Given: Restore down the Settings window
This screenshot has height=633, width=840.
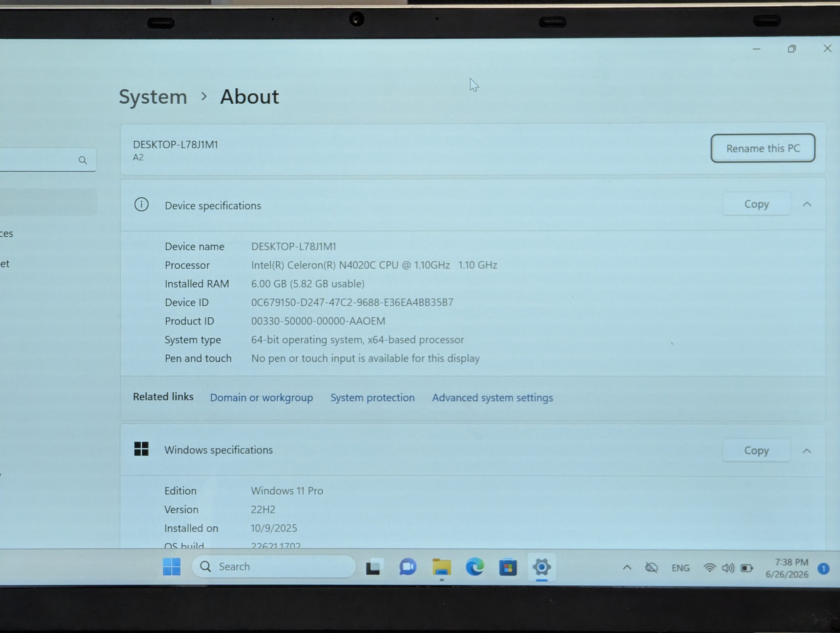Looking at the screenshot, I should [792, 49].
